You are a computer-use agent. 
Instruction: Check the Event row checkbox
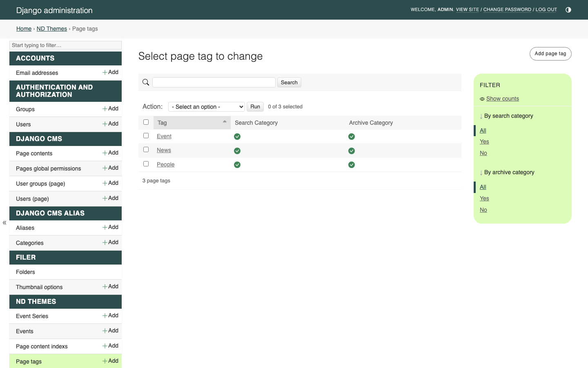[146, 136]
